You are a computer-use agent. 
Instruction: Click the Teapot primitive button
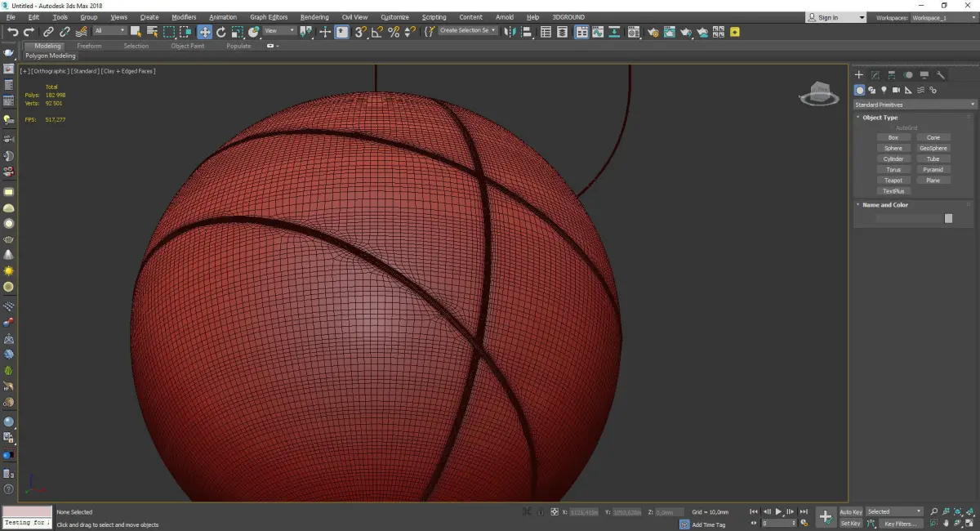click(893, 181)
